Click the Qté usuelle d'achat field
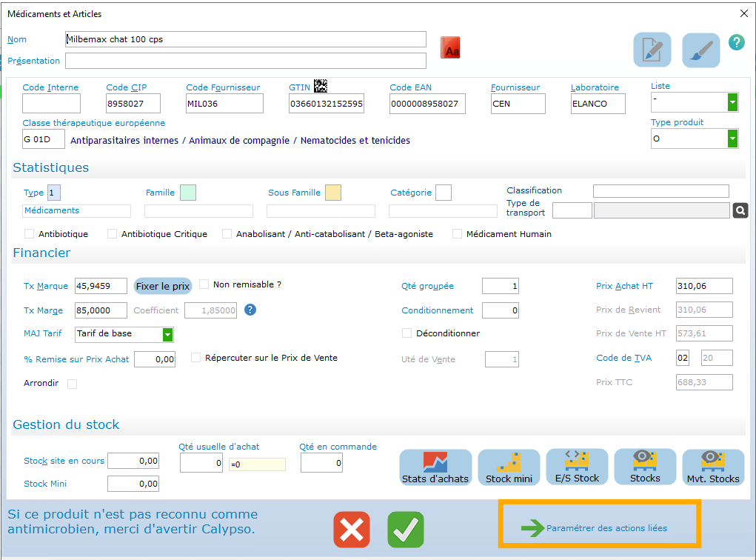The image size is (756, 560). coord(201,463)
